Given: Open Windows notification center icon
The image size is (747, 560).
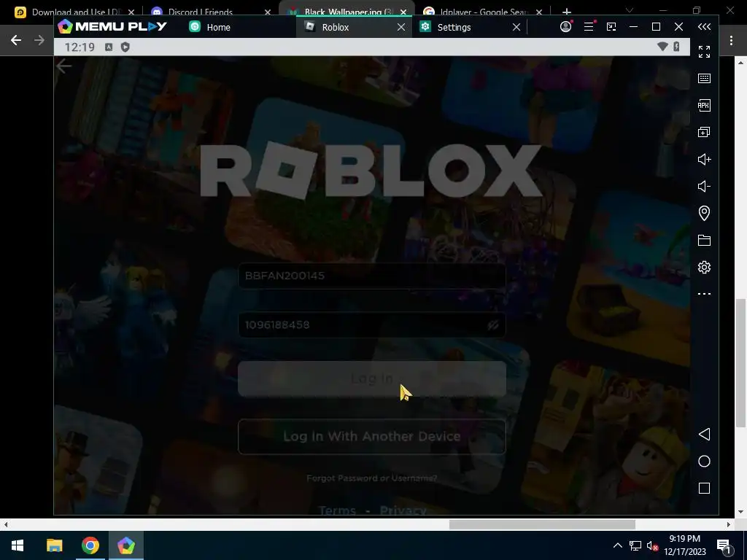Looking at the screenshot, I should [724, 545].
